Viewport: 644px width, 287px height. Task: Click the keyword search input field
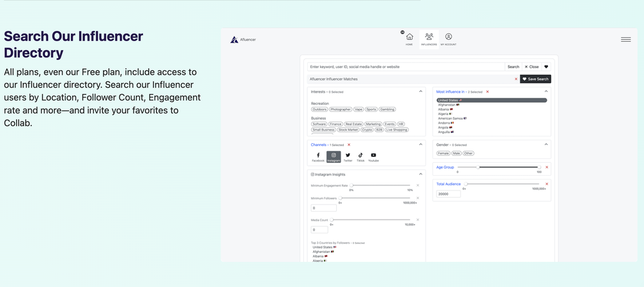pyautogui.click(x=406, y=66)
